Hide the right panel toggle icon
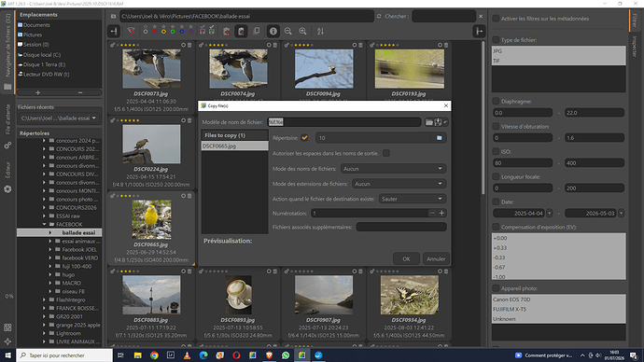This screenshot has width=644, height=362. 479,31
